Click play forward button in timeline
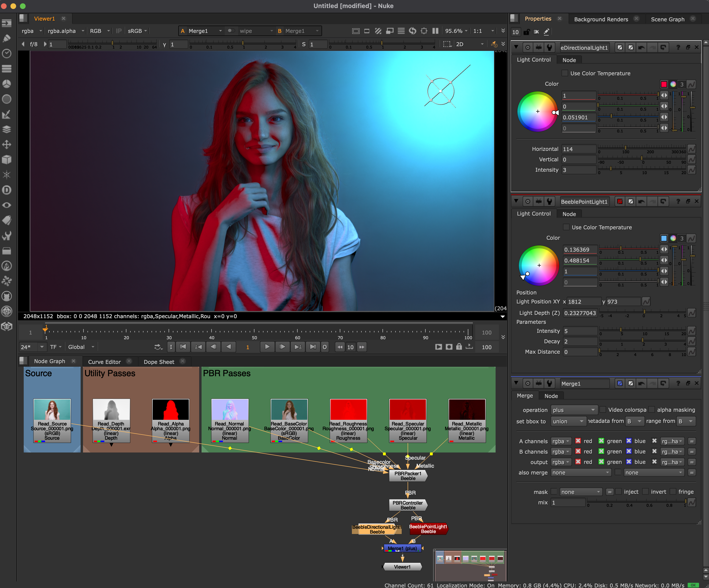 (x=267, y=347)
